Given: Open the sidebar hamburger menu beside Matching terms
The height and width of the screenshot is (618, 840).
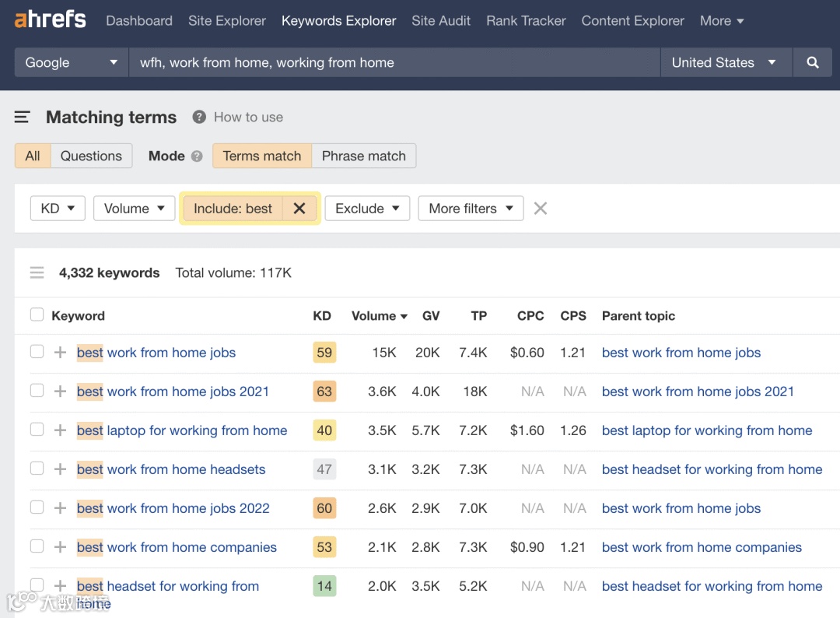Looking at the screenshot, I should [22, 117].
